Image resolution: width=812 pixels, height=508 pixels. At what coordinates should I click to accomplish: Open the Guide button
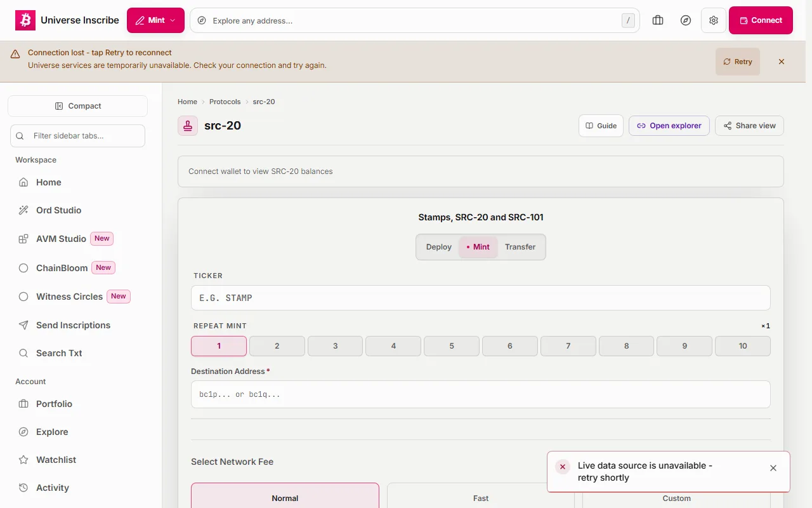(x=601, y=126)
